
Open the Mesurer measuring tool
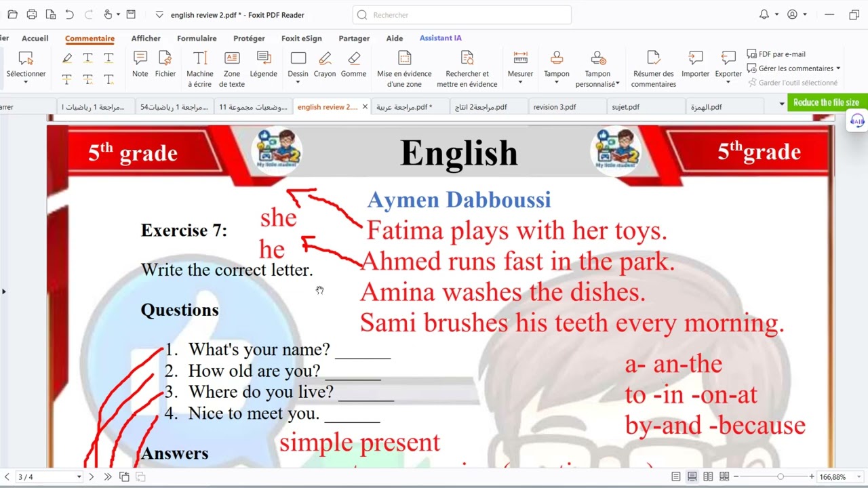(520, 67)
